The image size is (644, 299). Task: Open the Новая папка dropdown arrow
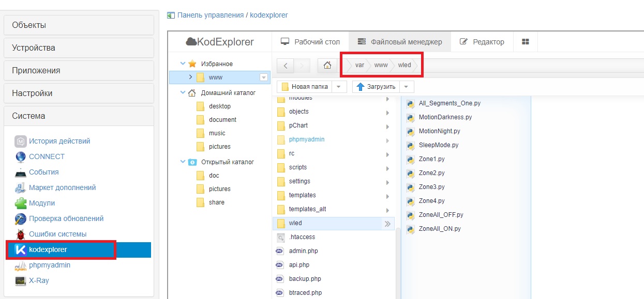point(339,87)
